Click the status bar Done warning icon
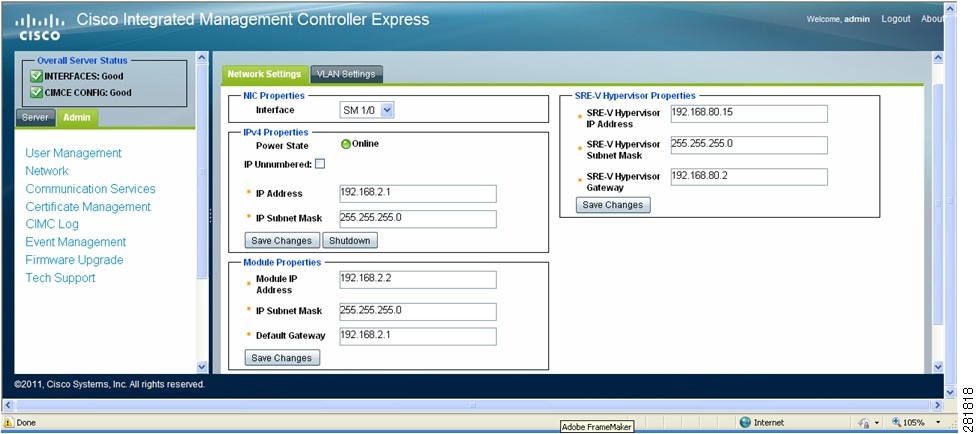This screenshot has height=434, width=976. pyautogui.click(x=9, y=423)
